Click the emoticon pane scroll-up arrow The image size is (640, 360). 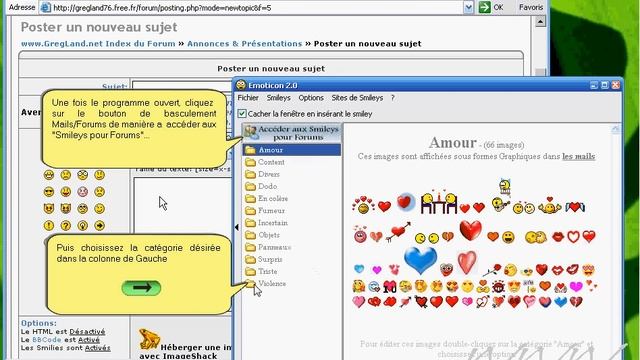pos(615,129)
